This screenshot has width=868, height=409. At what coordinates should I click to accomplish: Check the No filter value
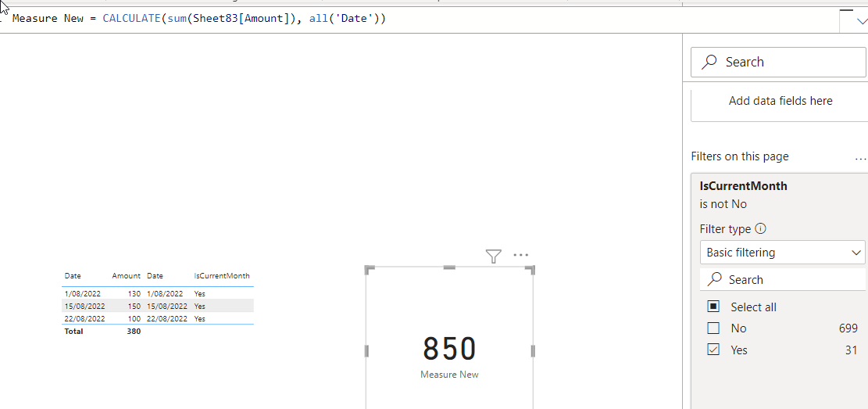(x=713, y=328)
